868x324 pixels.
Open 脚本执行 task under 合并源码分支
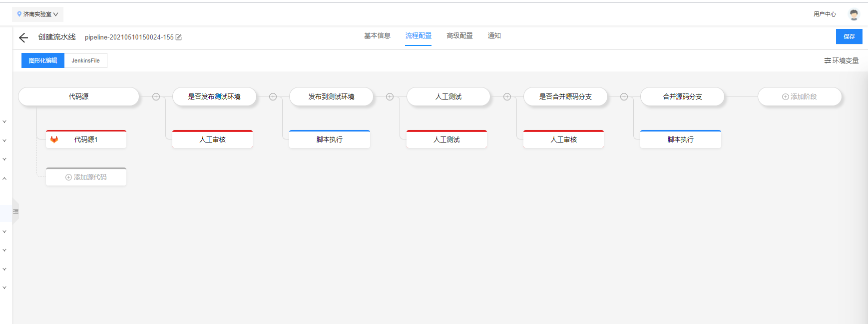click(681, 139)
